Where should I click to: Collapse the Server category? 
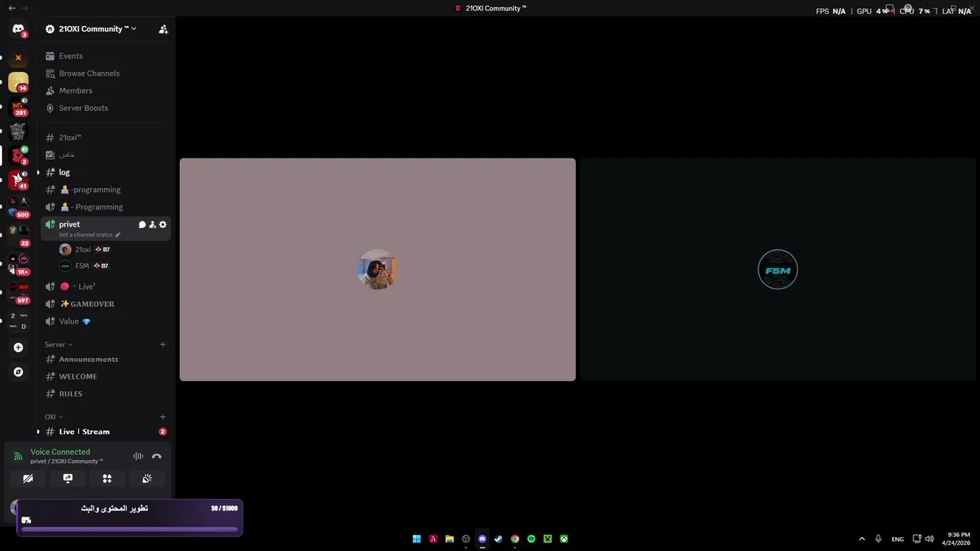[x=58, y=344]
